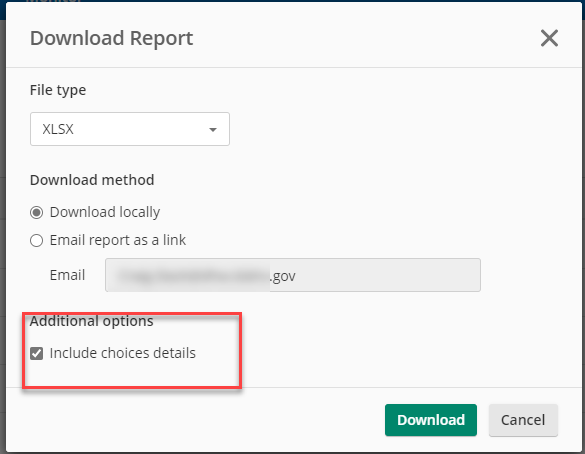This screenshot has width=585, height=454.
Task: Click the checkmark icon under Additional options
Action: (x=37, y=353)
